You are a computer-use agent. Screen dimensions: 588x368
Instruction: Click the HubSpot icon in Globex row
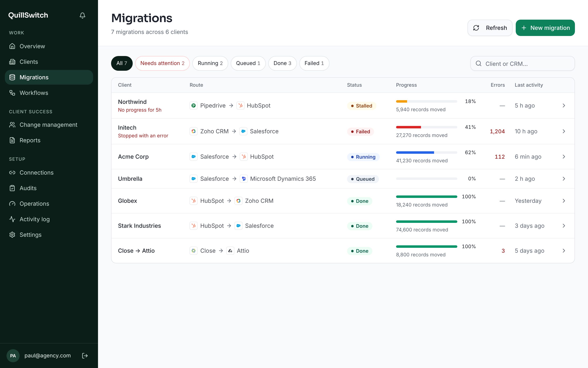[x=193, y=201]
